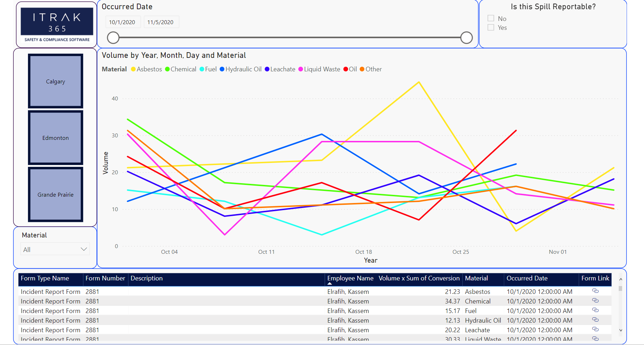
Task: Check the No option under Is this Spill Reportable
Action: tap(491, 18)
